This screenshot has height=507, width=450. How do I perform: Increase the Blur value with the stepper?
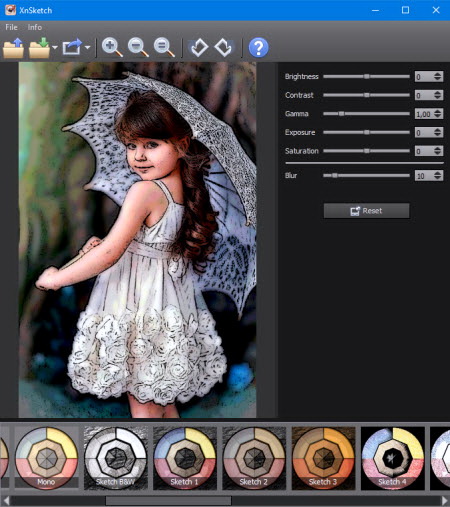(438, 173)
